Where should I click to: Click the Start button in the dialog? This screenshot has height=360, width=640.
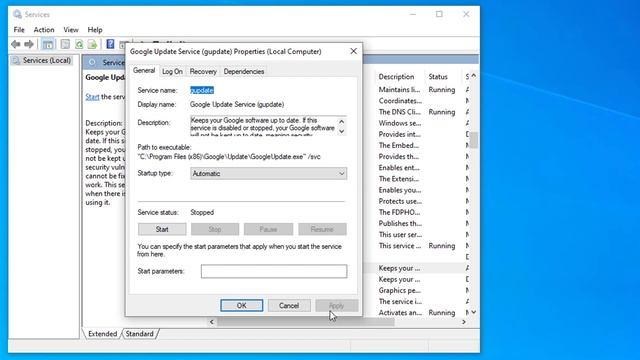[x=162, y=229]
